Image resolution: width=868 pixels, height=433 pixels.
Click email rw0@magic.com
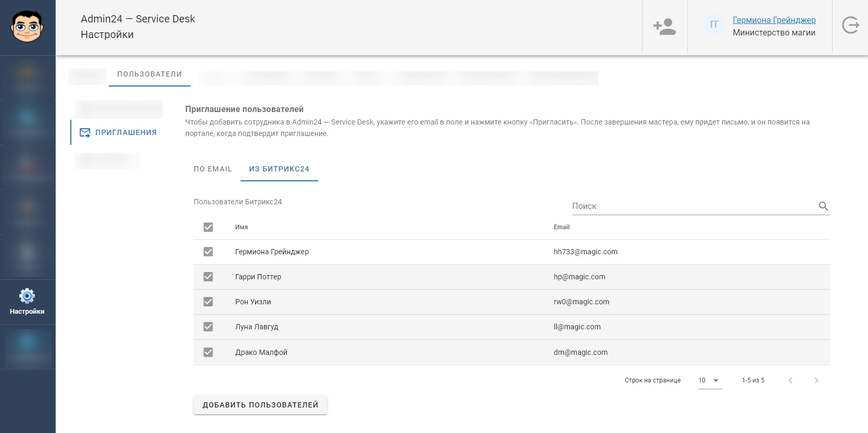(581, 302)
